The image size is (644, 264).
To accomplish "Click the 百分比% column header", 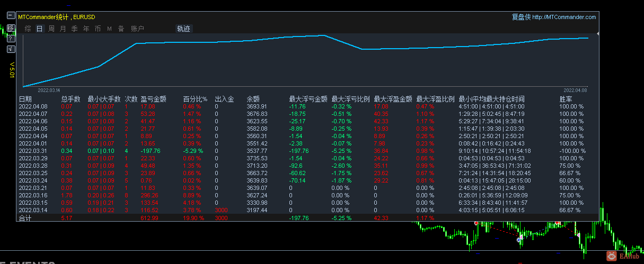I will [x=195, y=99].
